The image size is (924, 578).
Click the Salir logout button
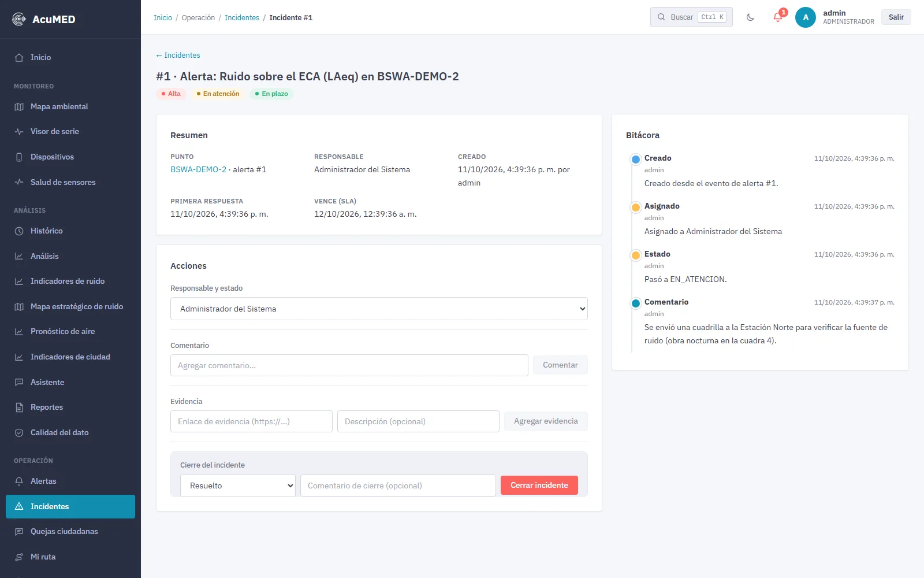(896, 17)
